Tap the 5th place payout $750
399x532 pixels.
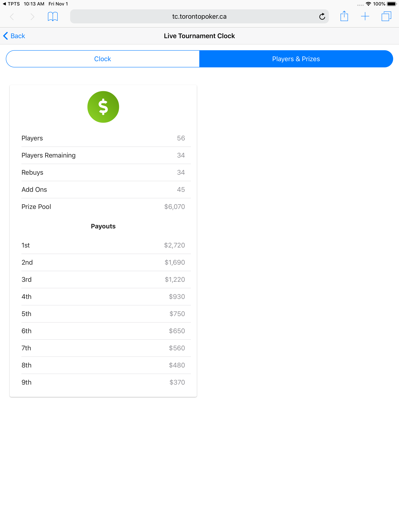tap(177, 314)
